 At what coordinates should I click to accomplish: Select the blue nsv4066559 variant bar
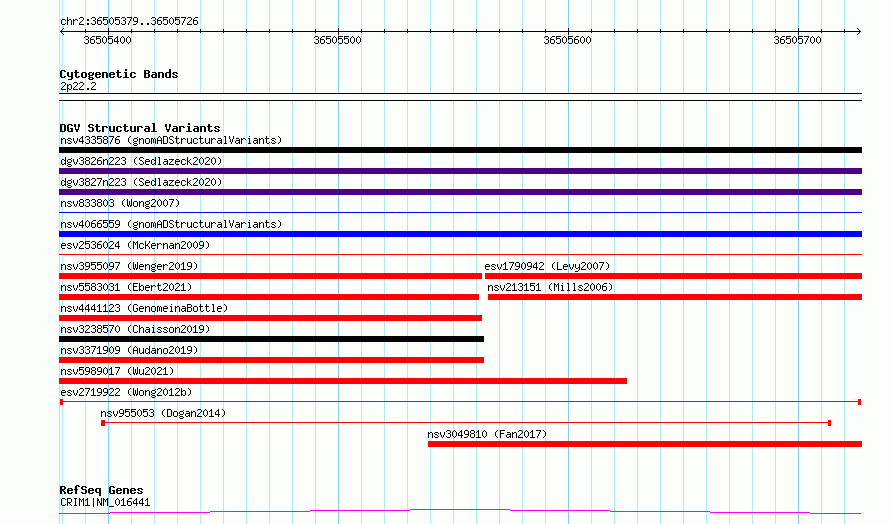click(460, 234)
